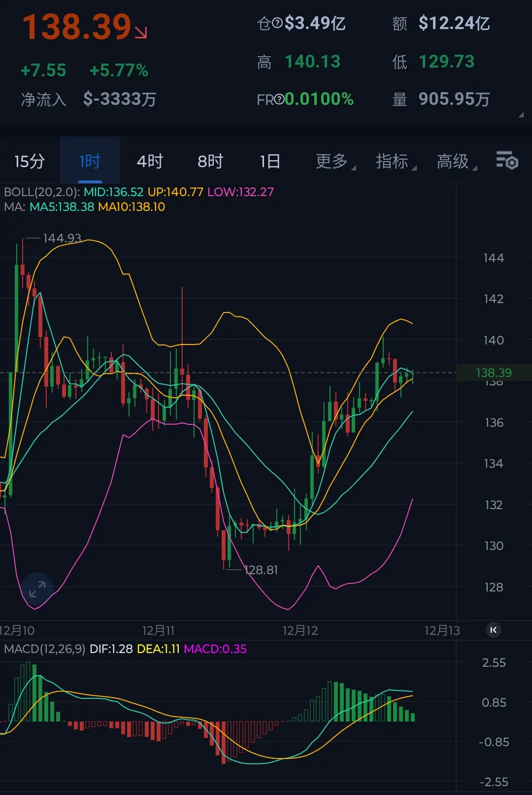Image resolution: width=532 pixels, height=795 pixels.
Task: Tap the volume 905.95万 value
Action: click(454, 99)
